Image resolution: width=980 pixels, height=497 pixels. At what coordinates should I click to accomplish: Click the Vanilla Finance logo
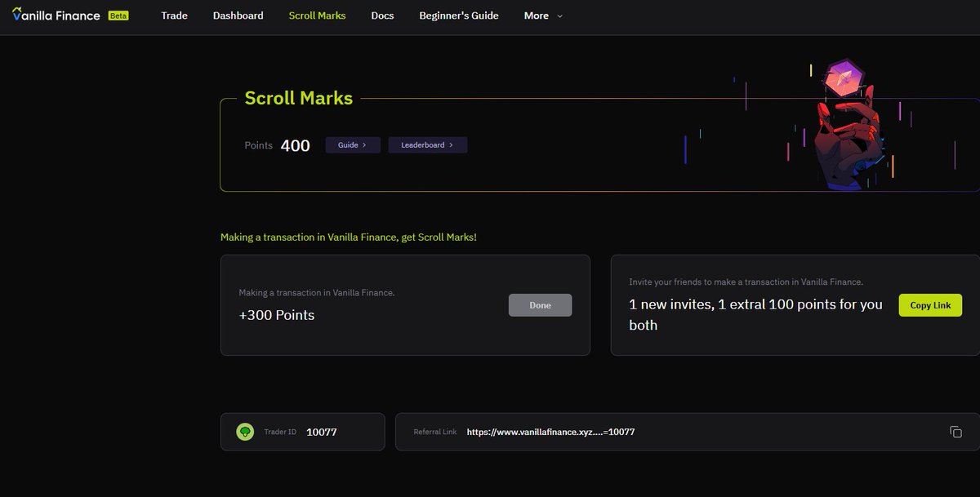pos(56,15)
